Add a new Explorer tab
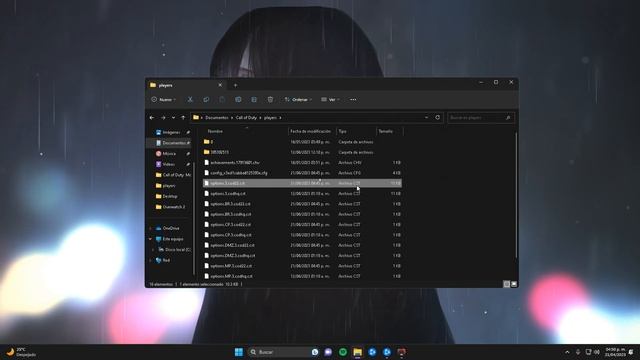 point(235,85)
